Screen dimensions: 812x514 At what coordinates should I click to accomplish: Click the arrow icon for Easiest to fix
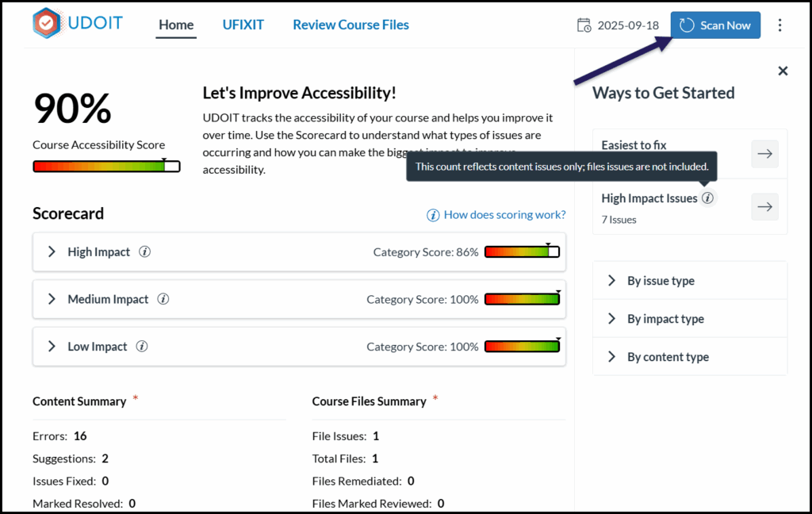click(764, 154)
